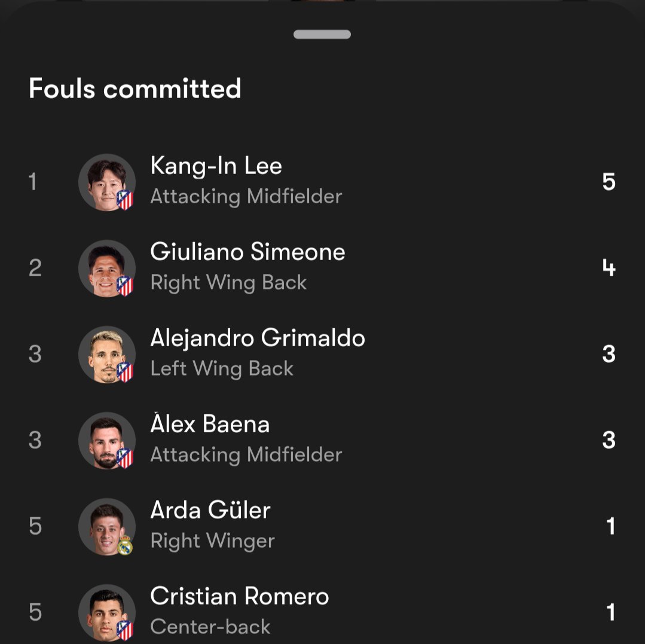Open Giuliano Simeone's player photo
645x644 pixels.
tap(107, 268)
